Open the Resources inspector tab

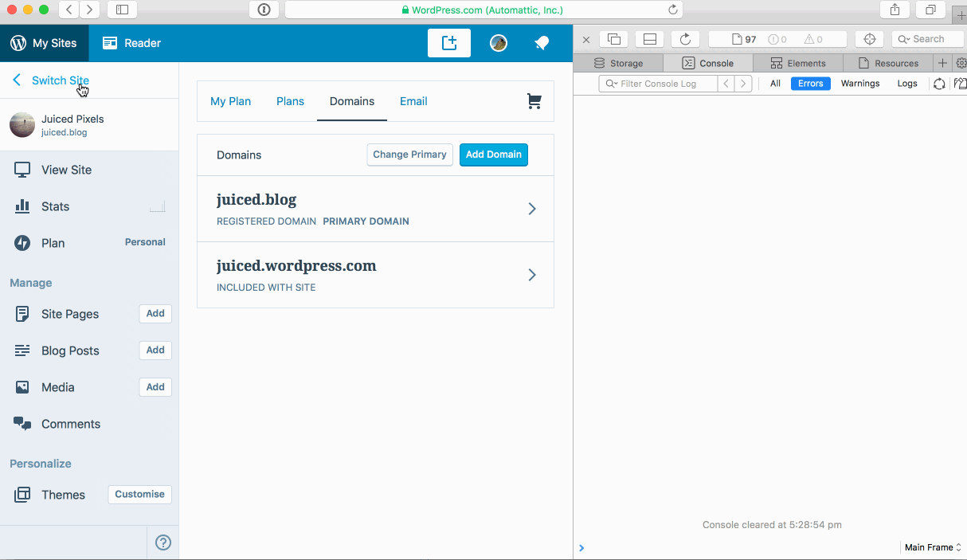point(887,63)
